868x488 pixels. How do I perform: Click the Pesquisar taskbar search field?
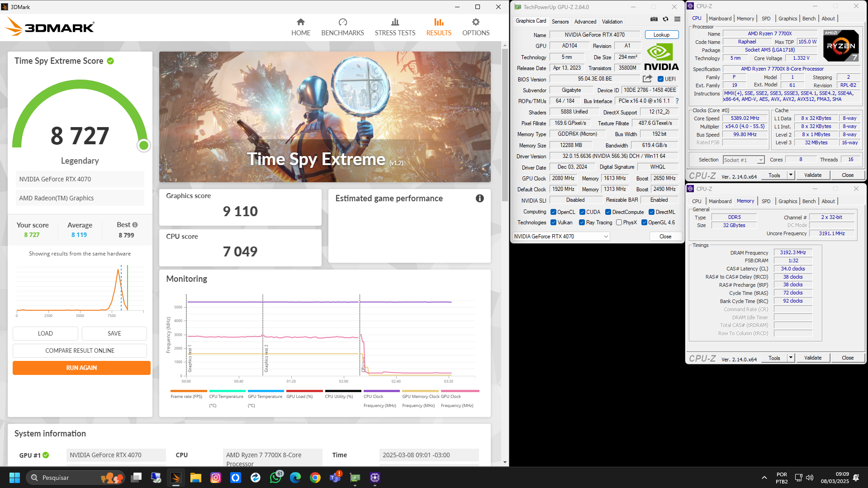(76, 478)
